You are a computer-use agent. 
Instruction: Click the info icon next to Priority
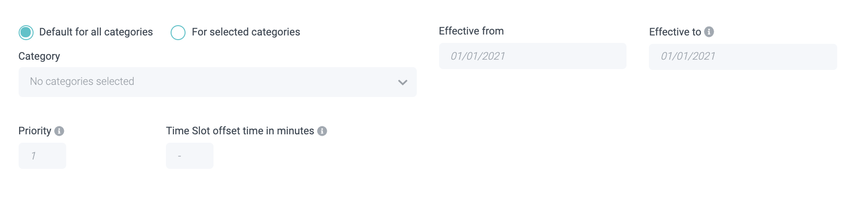(59, 131)
